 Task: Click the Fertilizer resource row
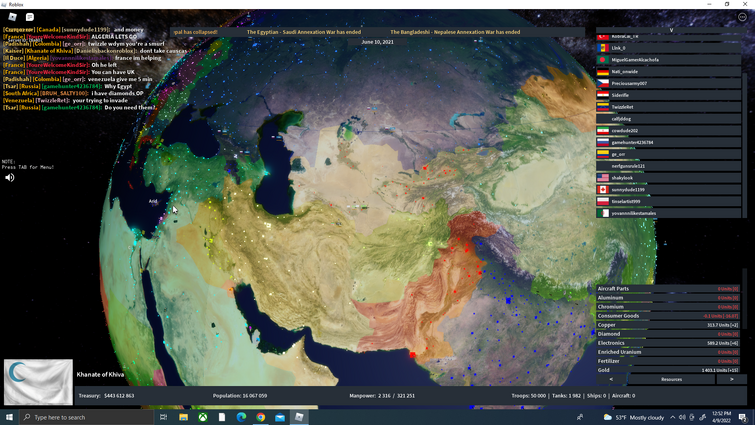click(668, 361)
